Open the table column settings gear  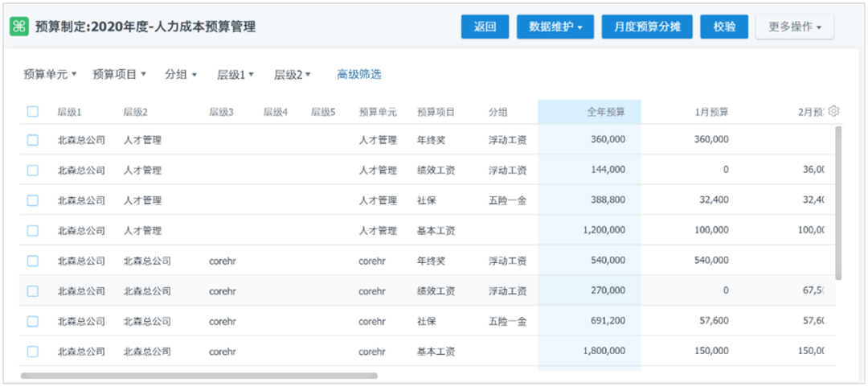coord(833,112)
